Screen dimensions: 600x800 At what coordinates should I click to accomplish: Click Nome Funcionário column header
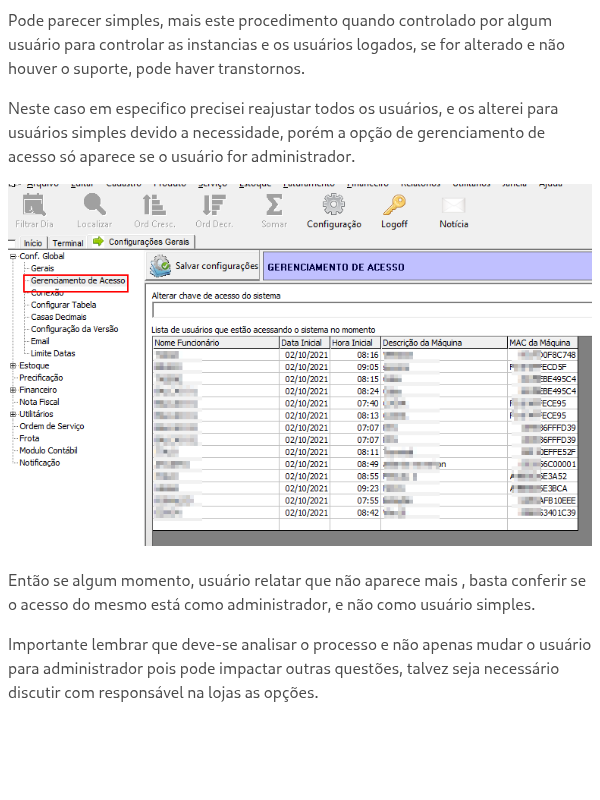pyautogui.click(x=216, y=343)
